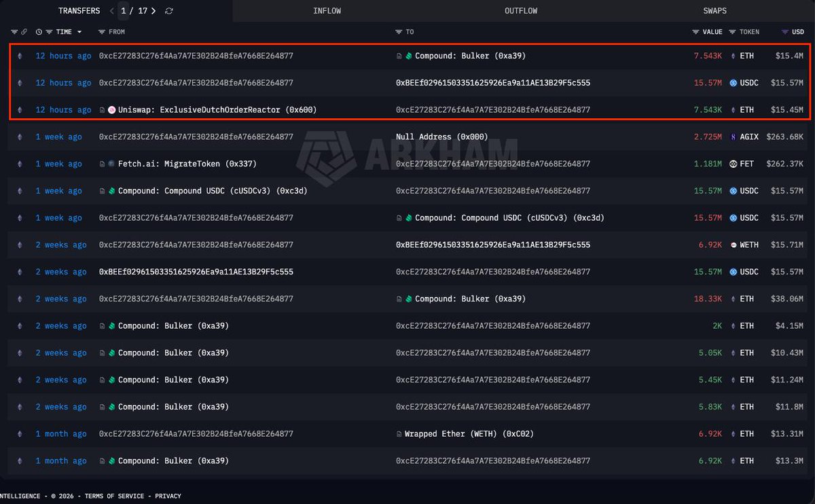The image size is (815, 504).
Task: Click 12 hours ago on the $15.4M row
Action: pyautogui.click(x=63, y=56)
